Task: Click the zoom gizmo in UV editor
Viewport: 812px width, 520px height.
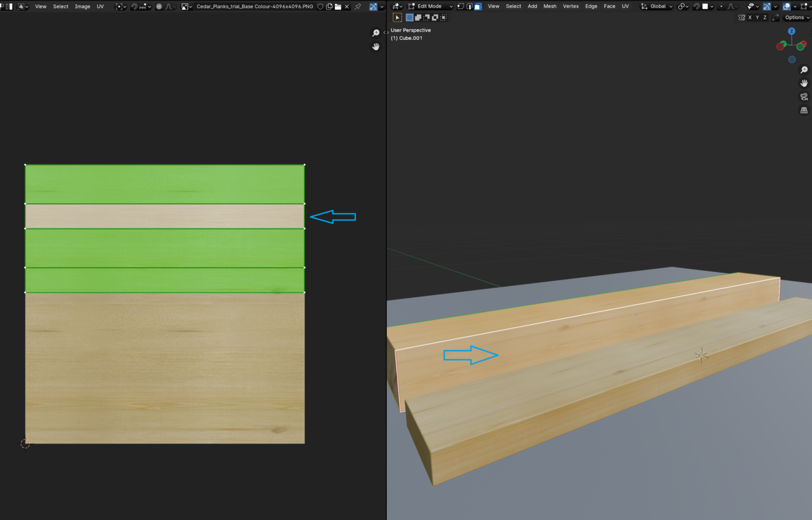Action: pyautogui.click(x=376, y=33)
